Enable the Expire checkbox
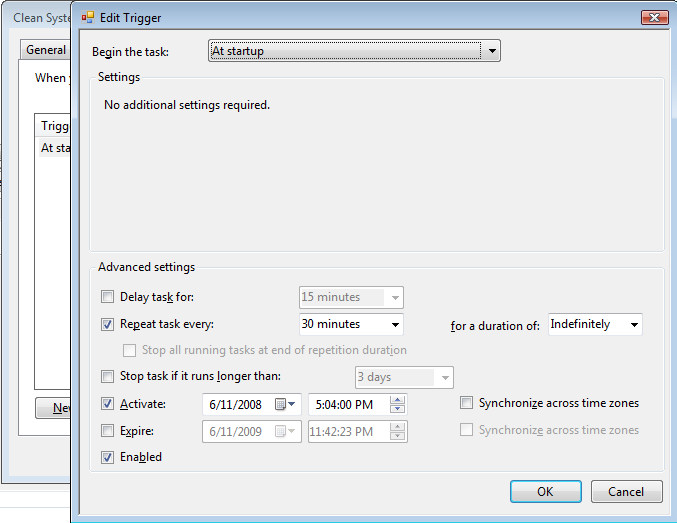This screenshot has width=677, height=523. tap(108, 431)
